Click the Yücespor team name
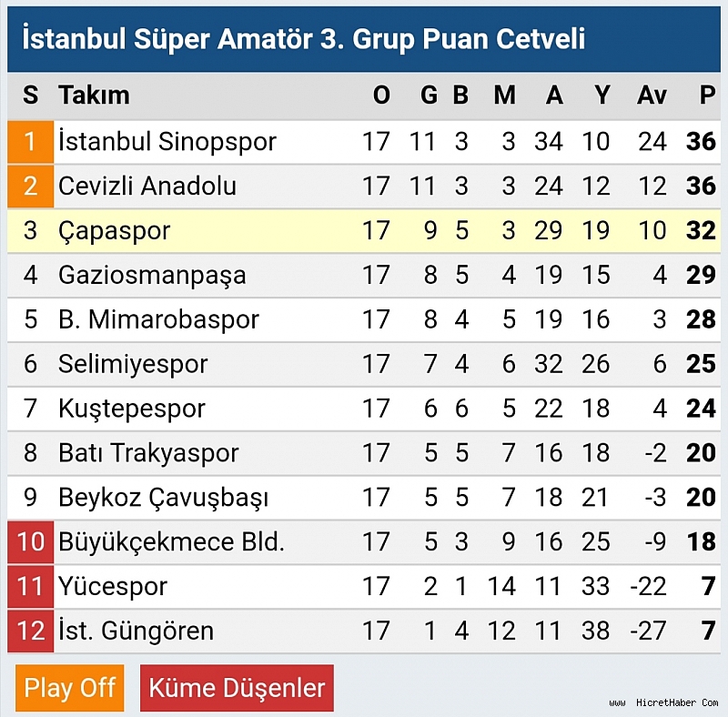The width and height of the screenshot is (728, 717). tap(113, 586)
